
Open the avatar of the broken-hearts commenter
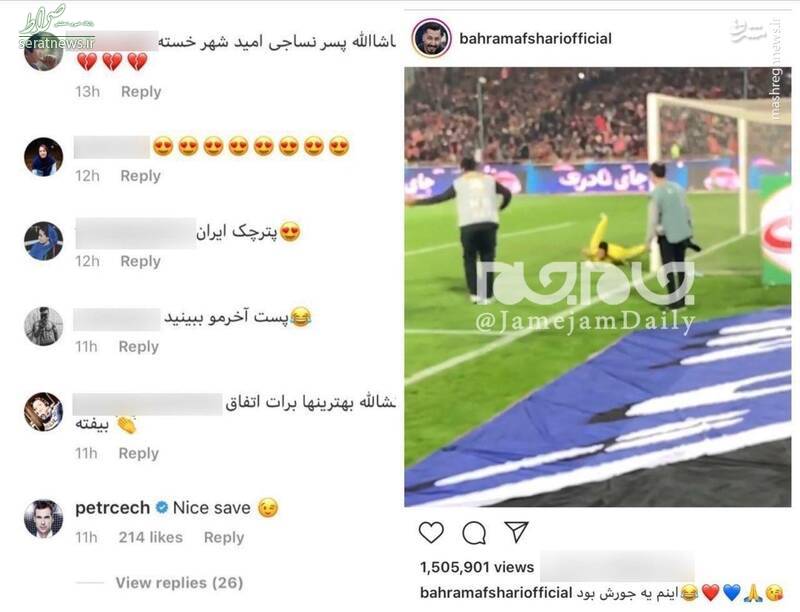click(x=44, y=51)
